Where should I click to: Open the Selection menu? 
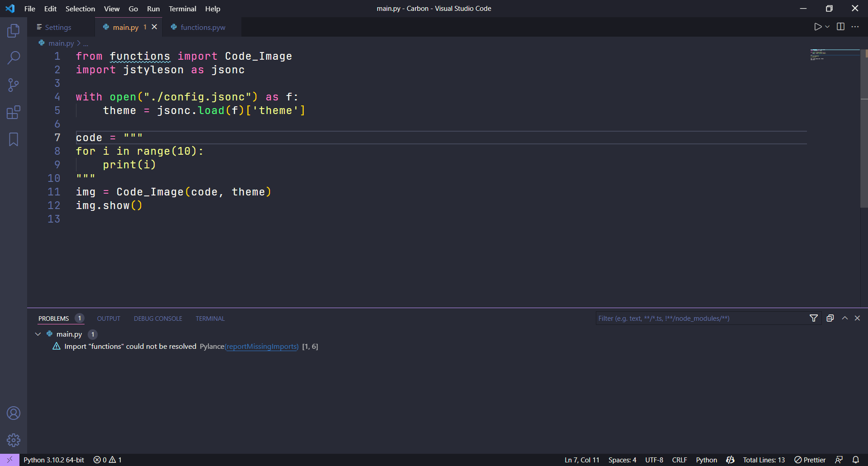click(80, 9)
